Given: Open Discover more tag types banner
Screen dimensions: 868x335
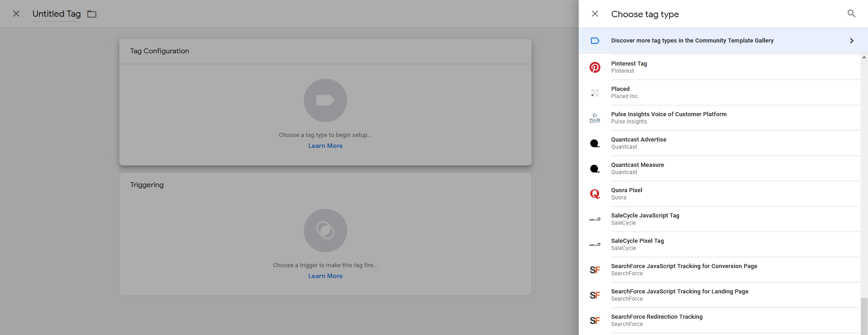Looking at the screenshot, I should 723,41.
